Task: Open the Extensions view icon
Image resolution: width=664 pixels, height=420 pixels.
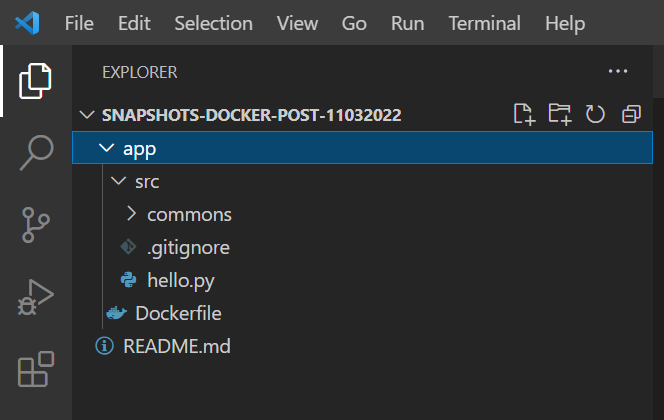Action: tap(36, 369)
